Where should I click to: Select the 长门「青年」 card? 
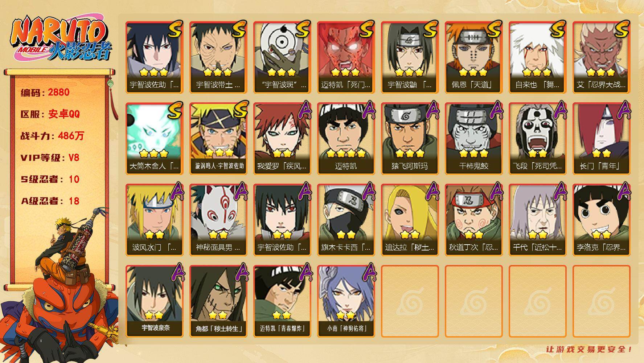(601, 139)
